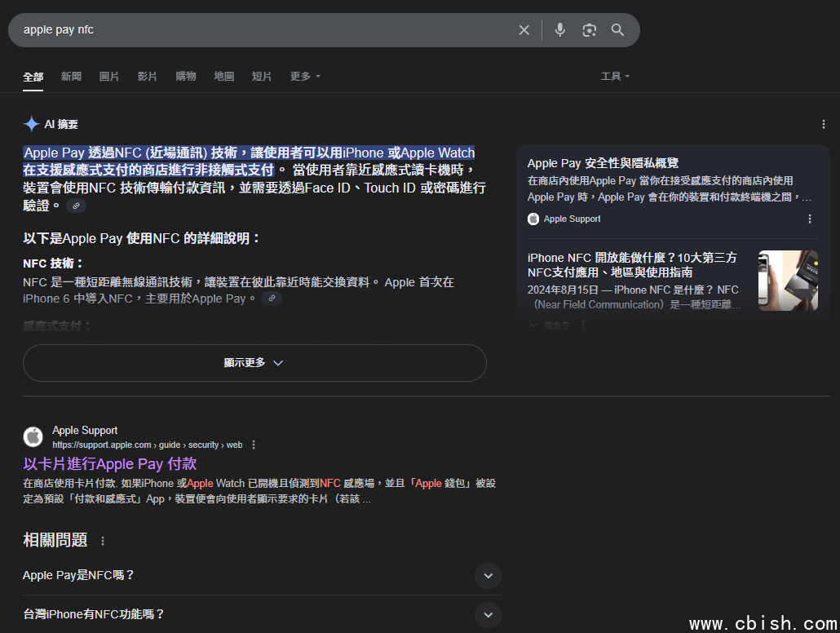Click the 相關問題 heading
Viewport: 840px width, 633px height.
[x=55, y=540]
